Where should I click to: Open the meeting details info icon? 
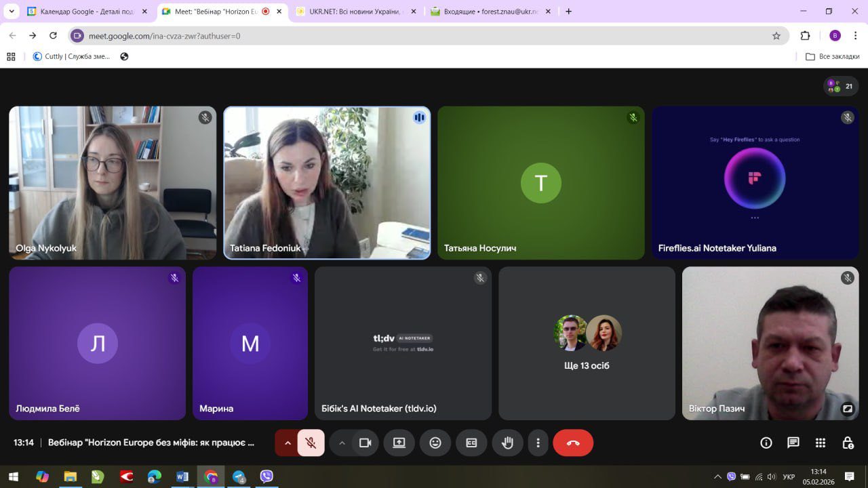coord(766,443)
